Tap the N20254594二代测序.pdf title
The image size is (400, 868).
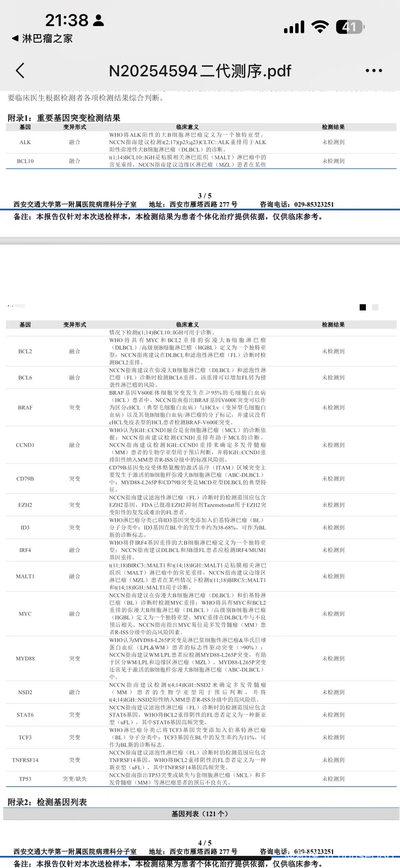[200, 71]
